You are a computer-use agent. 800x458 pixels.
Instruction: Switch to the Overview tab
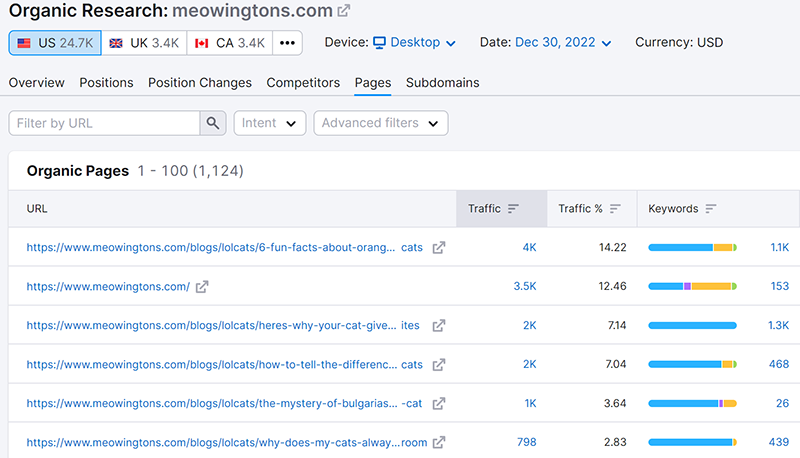click(x=37, y=83)
